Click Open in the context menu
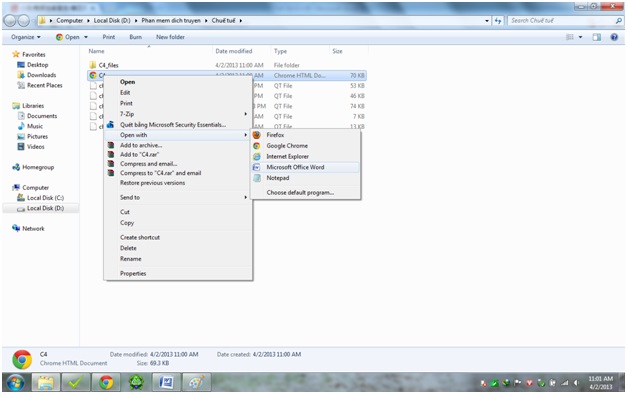 (x=178, y=82)
